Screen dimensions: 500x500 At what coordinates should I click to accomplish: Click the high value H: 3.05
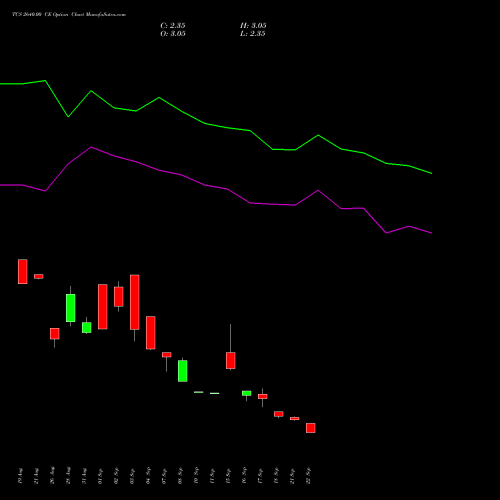click(253, 26)
